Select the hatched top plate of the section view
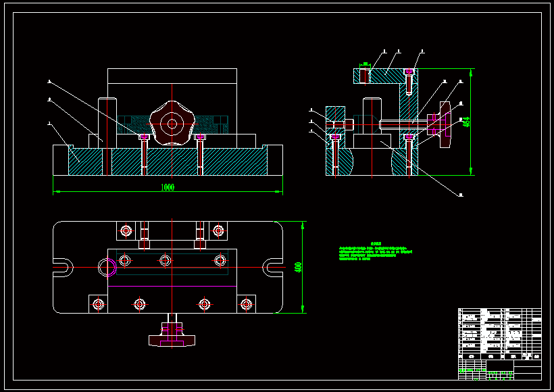The image size is (554, 392). [x=386, y=75]
